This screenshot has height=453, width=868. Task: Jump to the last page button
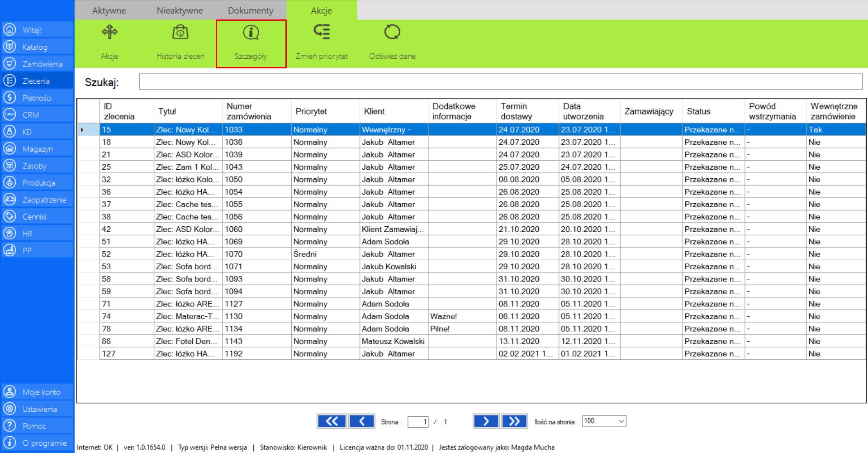click(x=514, y=421)
